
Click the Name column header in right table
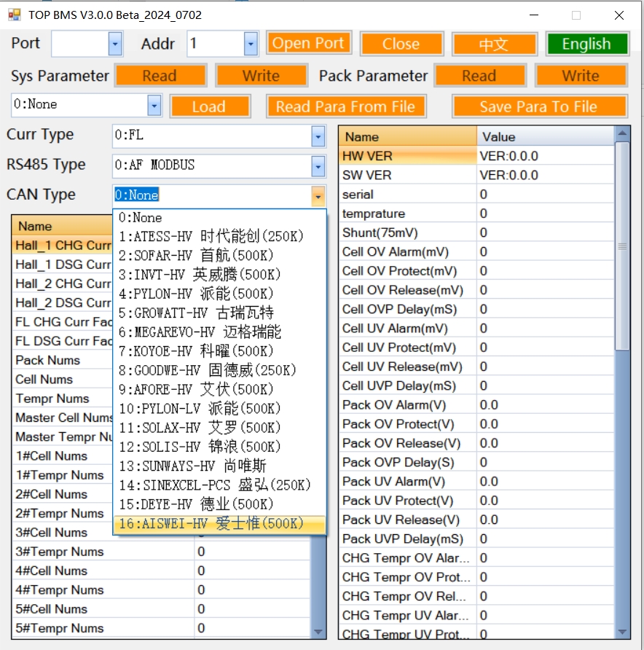click(x=408, y=136)
